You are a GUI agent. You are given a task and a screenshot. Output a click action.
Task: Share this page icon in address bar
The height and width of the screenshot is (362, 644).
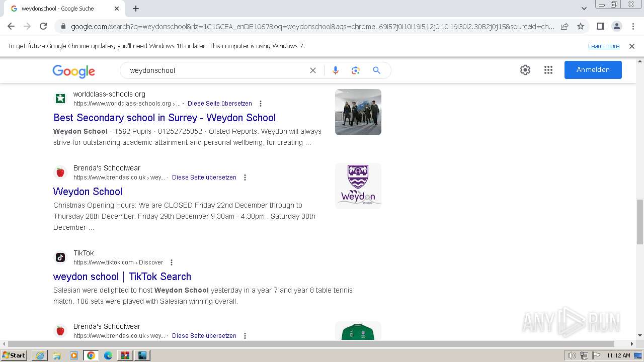pos(565,26)
